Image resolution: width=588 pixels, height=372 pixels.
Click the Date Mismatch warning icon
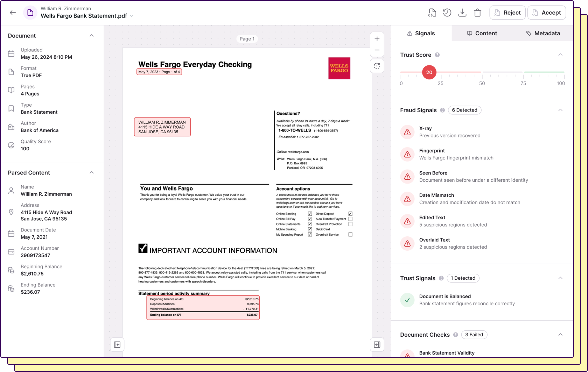(x=407, y=199)
